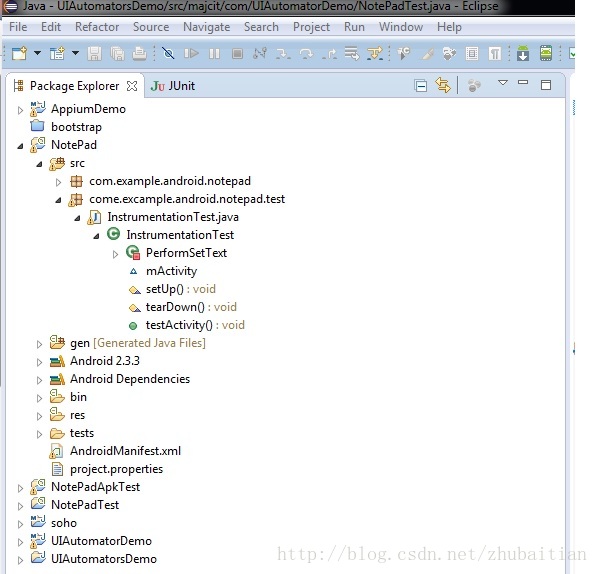Click the Suspend pause icon
Viewport: 598px width, 574px height.
pos(214,53)
